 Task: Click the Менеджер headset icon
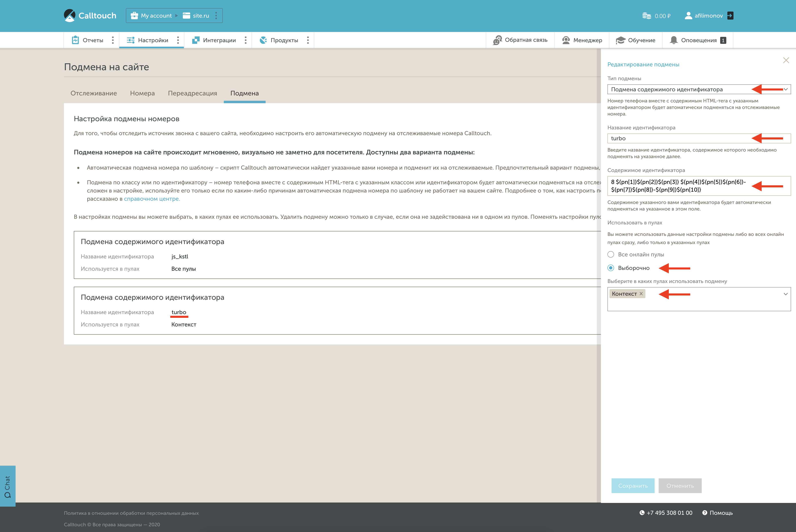click(566, 40)
